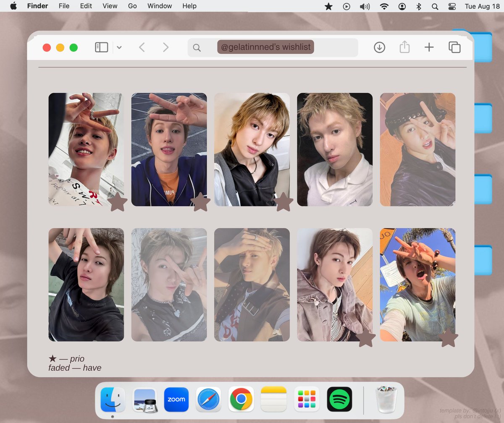Image resolution: width=504 pixels, height=423 pixels.
Task: Click the user account menu bar icon
Action: 402,6
